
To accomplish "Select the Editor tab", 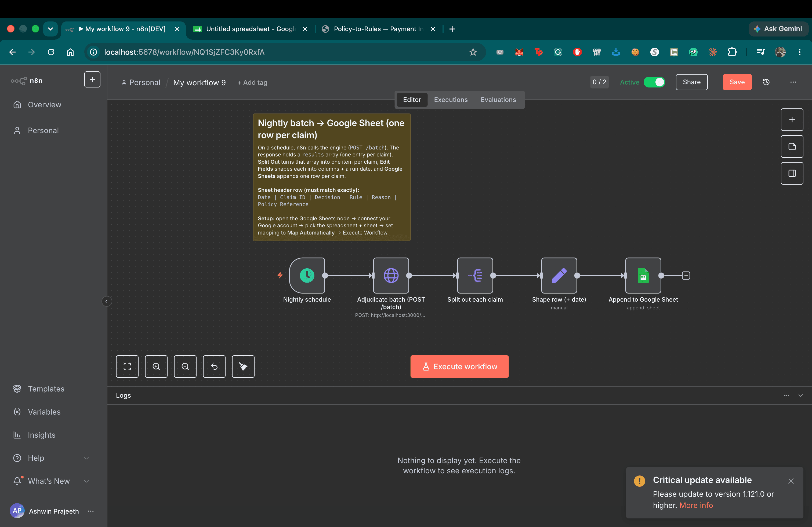I will 412,100.
